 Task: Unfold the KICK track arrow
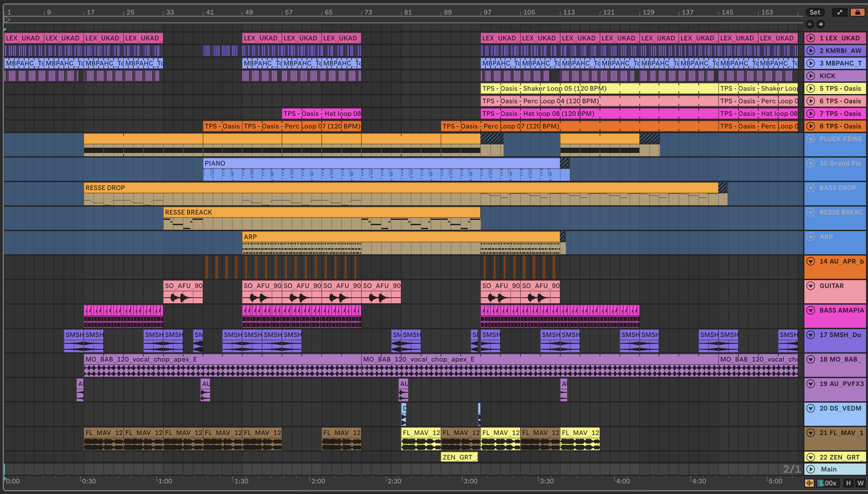click(811, 76)
